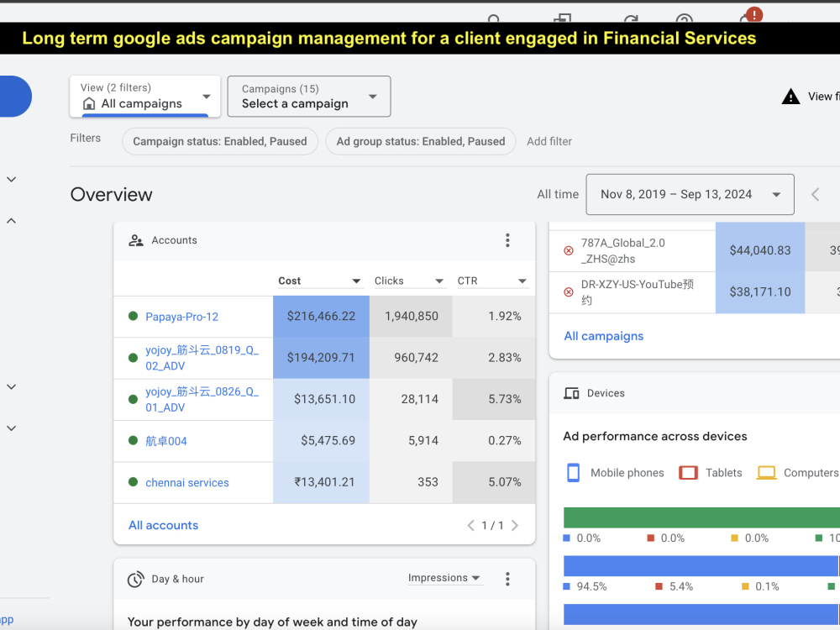Image resolution: width=840 pixels, height=630 pixels.
Task: Open the Papaya-Pro-12 account link
Action: tap(182, 317)
